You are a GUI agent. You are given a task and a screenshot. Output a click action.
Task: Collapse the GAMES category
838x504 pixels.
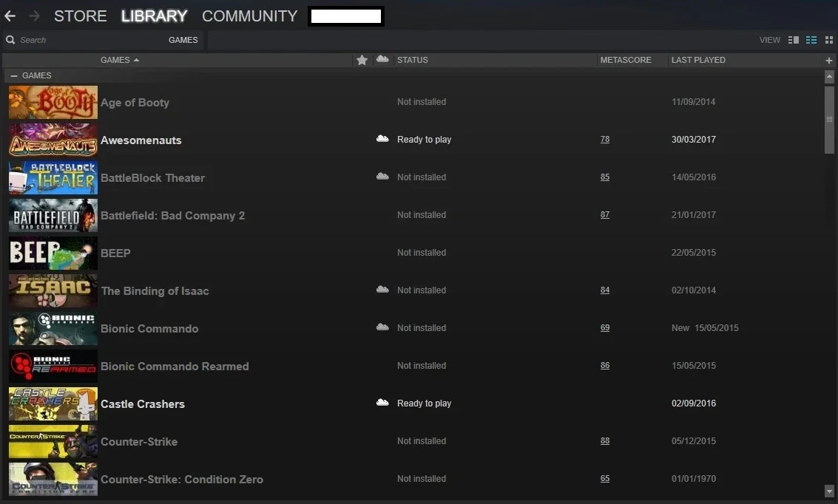click(x=14, y=76)
